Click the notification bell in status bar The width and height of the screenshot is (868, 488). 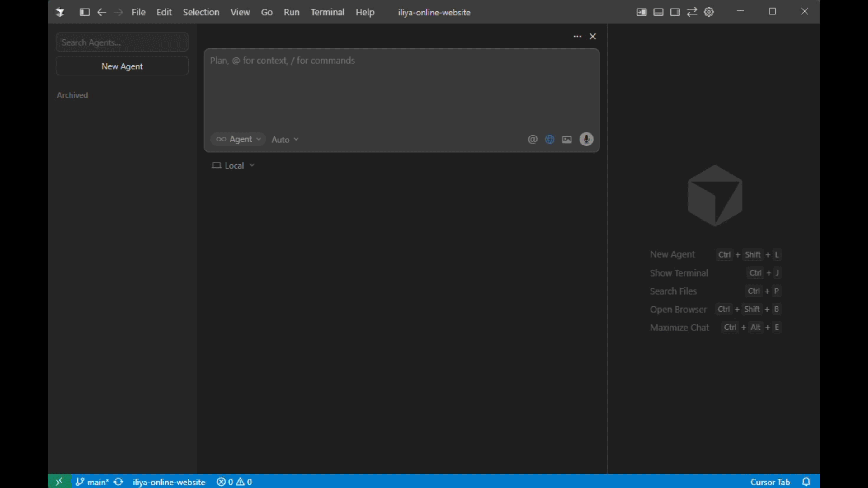pos(807,482)
